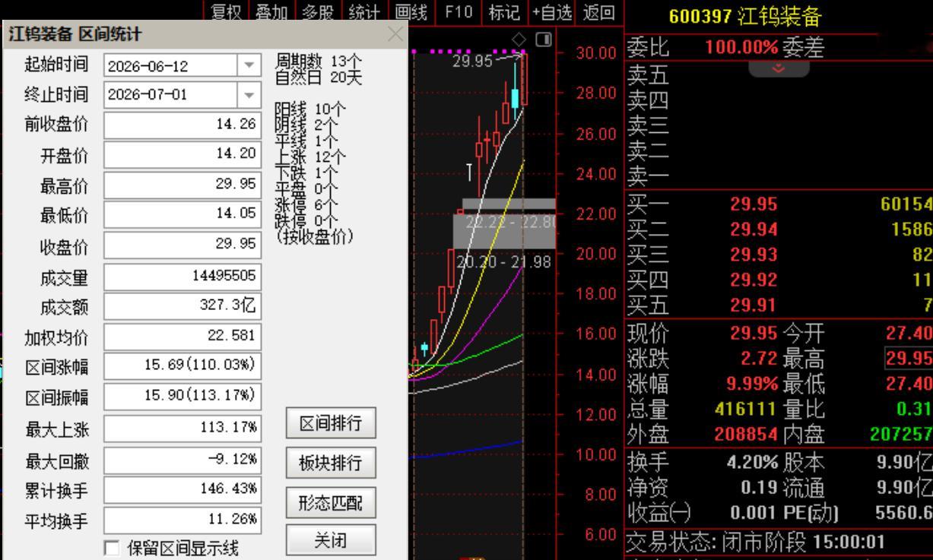Click the 买五 price 29.91
Image resolution: width=933 pixels, height=560 pixels.
click(x=754, y=305)
